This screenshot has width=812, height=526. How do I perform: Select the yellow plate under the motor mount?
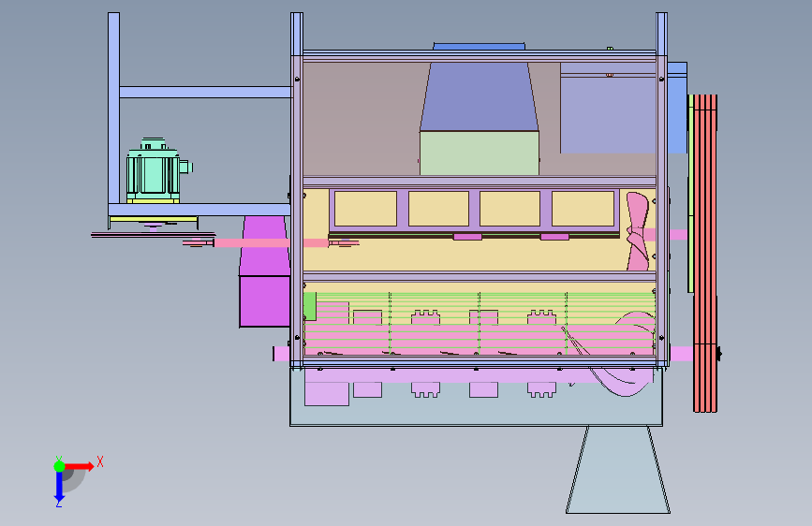click(154, 219)
